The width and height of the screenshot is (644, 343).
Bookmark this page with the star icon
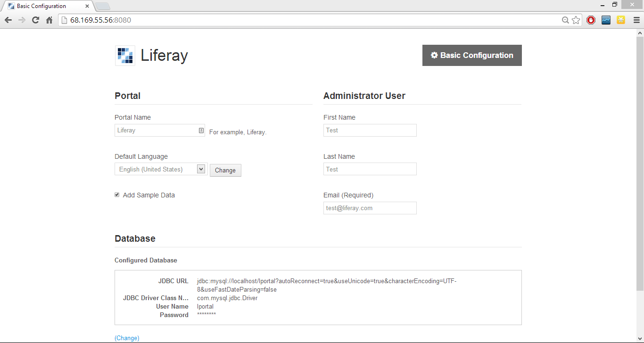576,20
